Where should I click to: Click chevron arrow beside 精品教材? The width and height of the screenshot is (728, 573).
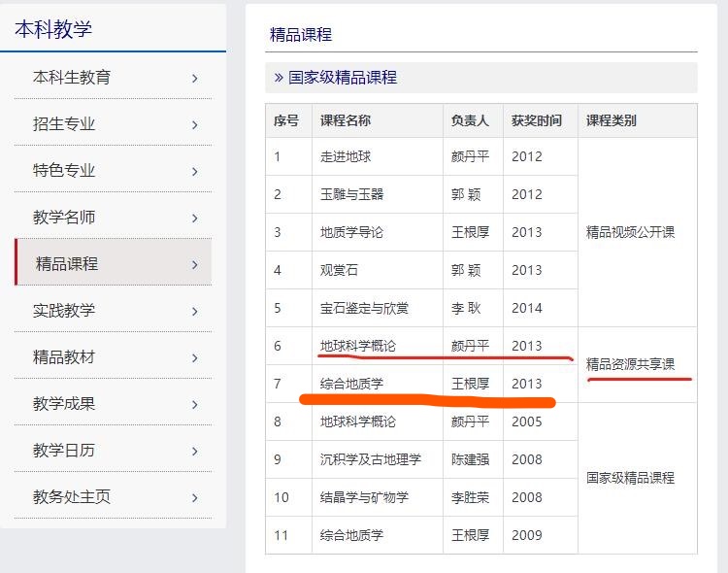pos(195,357)
